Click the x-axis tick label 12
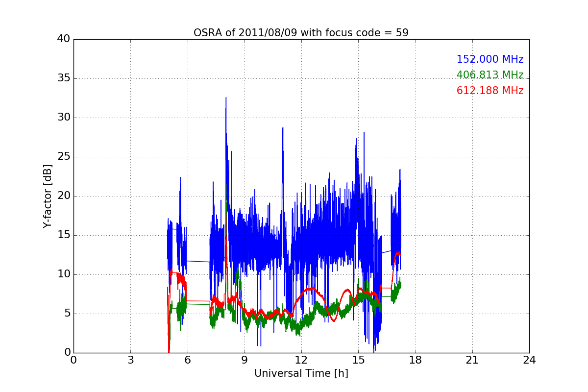 point(301,360)
